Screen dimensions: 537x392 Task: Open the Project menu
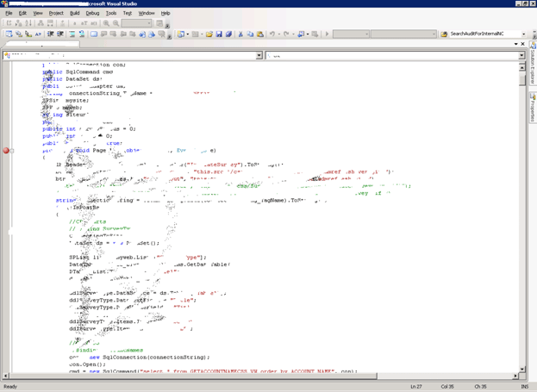click(x=56, y=13)
